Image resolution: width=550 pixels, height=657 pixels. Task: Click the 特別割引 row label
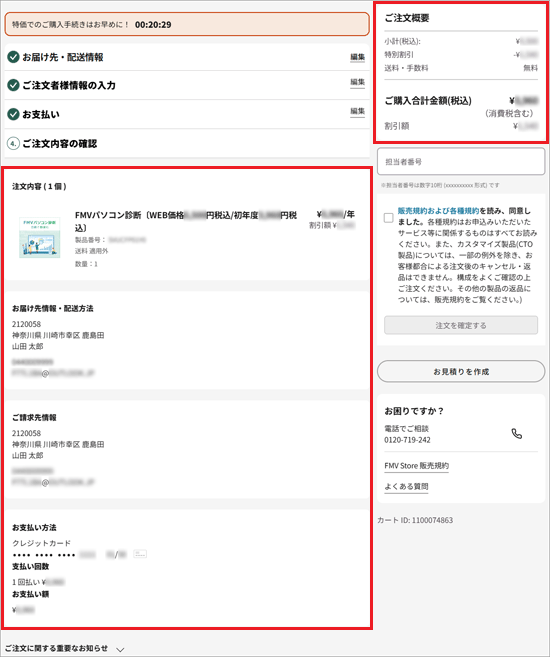399,54
